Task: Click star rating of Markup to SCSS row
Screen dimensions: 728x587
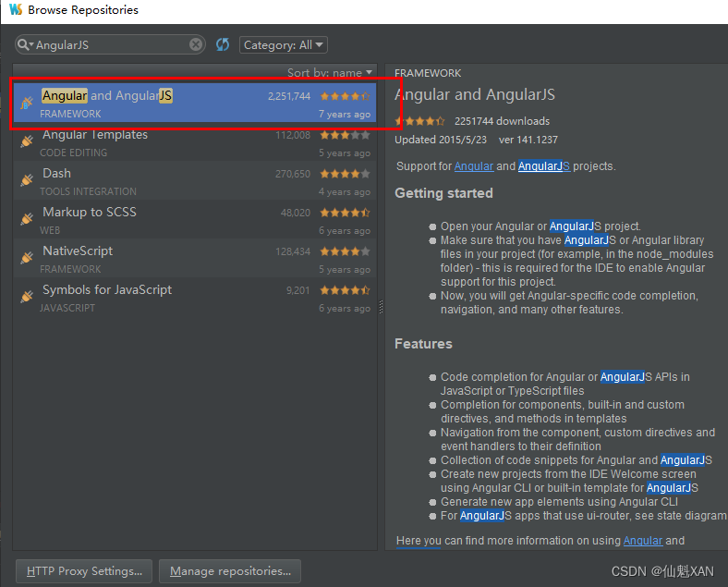Action: [x=345, y=213]
